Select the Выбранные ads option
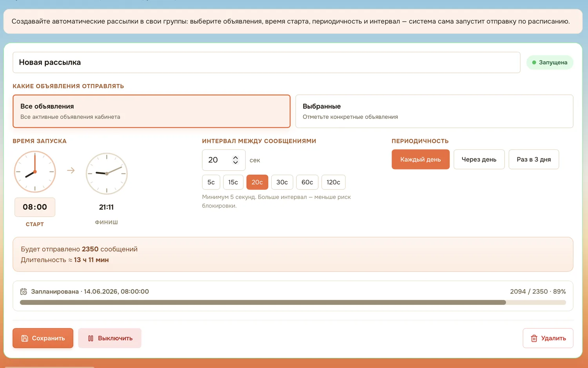This screenshot has width=588, height=368. 434,111
